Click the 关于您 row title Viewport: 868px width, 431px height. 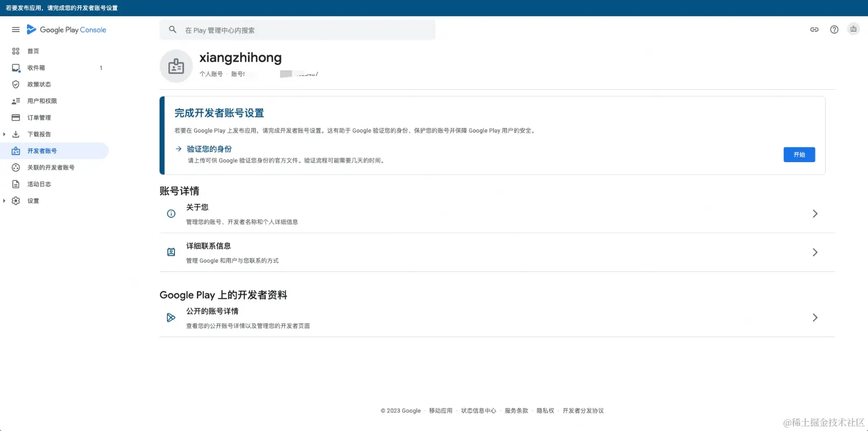click(197, 207)
